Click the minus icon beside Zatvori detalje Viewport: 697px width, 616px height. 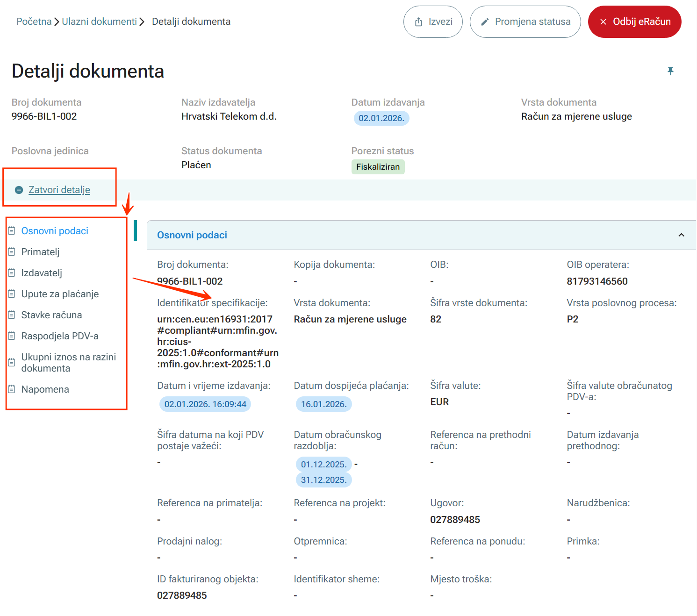[x=19, y=190]
